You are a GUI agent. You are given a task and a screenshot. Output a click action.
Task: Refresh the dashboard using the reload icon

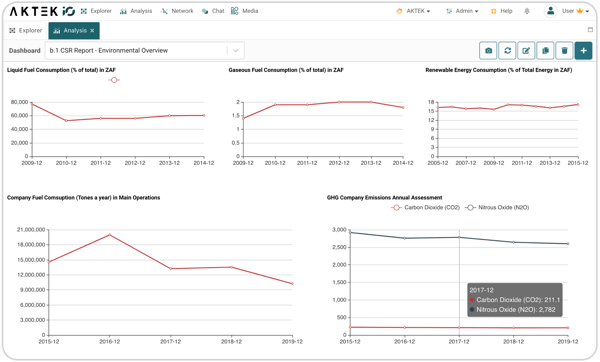point(507,51)
